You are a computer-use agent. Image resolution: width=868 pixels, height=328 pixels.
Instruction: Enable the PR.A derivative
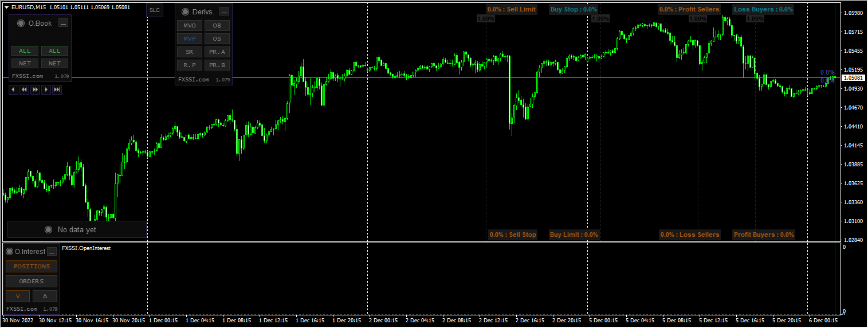[217, 52]
